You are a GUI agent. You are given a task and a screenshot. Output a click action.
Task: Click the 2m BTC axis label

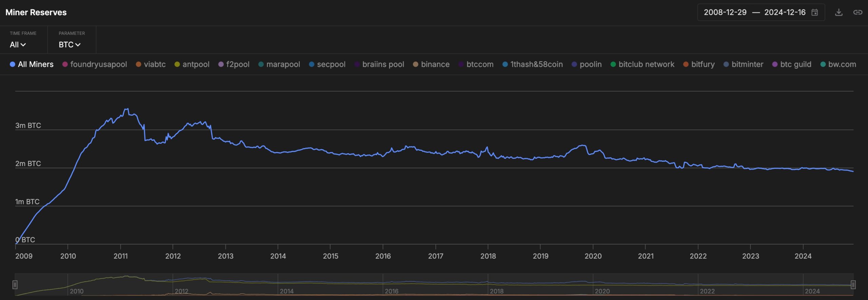pyautogui.click(x=28, y=164)
